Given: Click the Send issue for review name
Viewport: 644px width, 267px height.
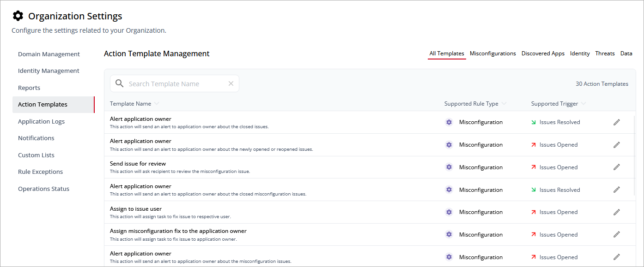Looking at the screenshot, I should [x=138, y=164].
